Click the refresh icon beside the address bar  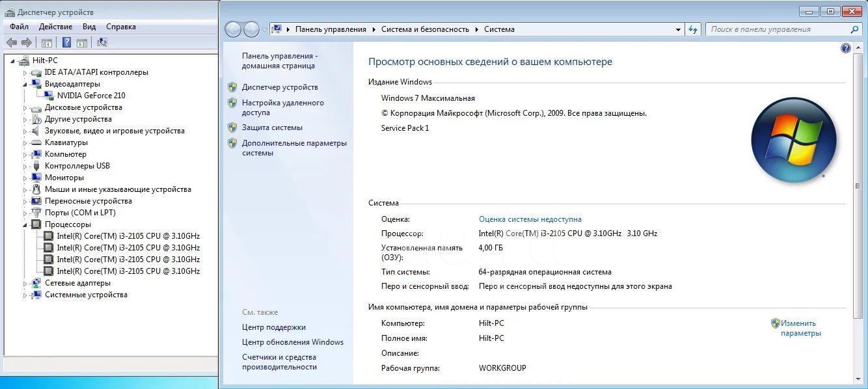(693, 29)
